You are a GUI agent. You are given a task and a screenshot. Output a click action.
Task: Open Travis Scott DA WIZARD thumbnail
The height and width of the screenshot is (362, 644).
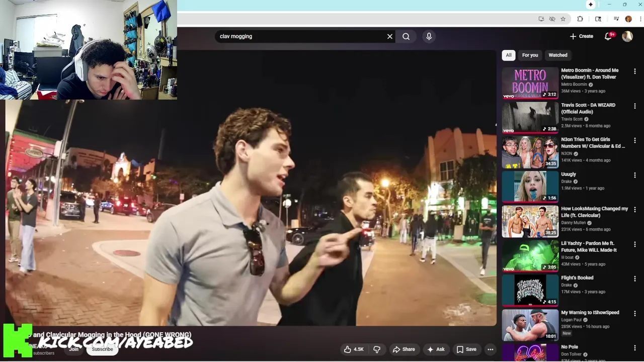pyautogui.click(x=530, y=117)
